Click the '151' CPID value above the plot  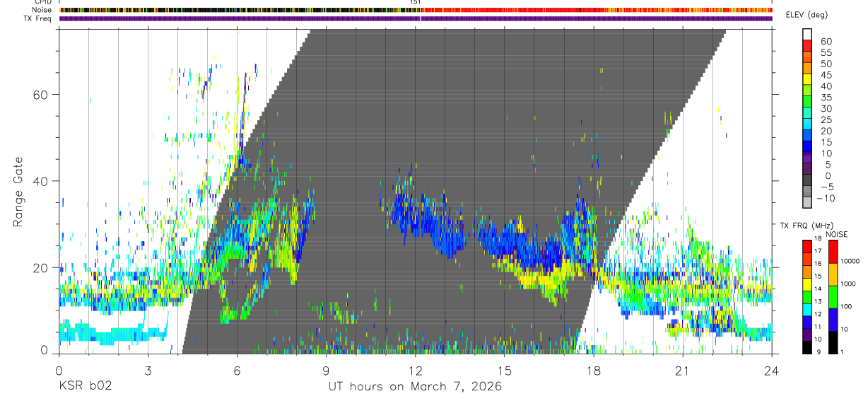pyautogui.click(x=416, y=3)
